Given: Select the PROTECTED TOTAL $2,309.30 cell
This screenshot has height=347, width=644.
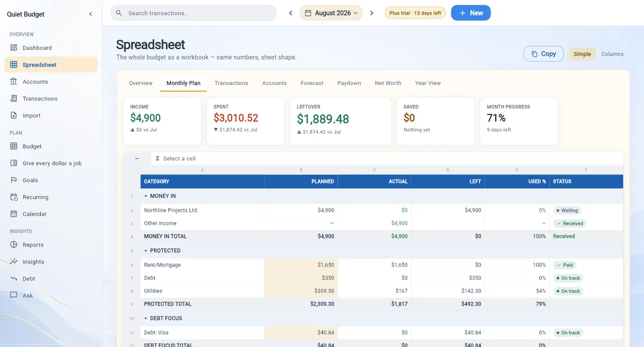Looking at the screenshot, I should pos(301,304).
